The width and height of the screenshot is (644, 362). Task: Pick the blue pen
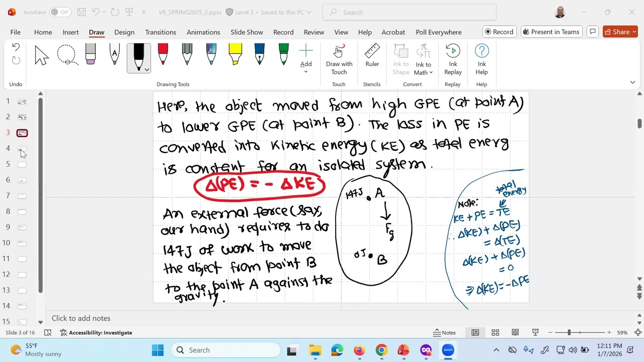point(259,54)
